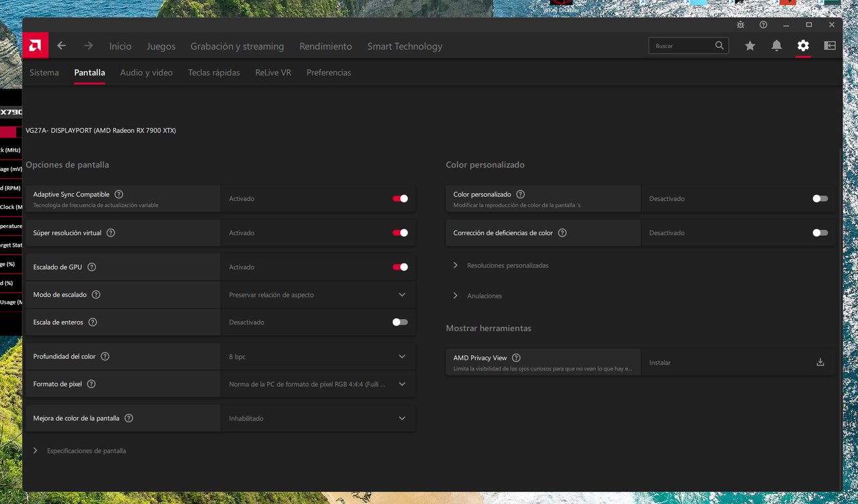The image size is (858, 504).
Task: Open Grabación y streaming section
Action: [x=237, y=46]
